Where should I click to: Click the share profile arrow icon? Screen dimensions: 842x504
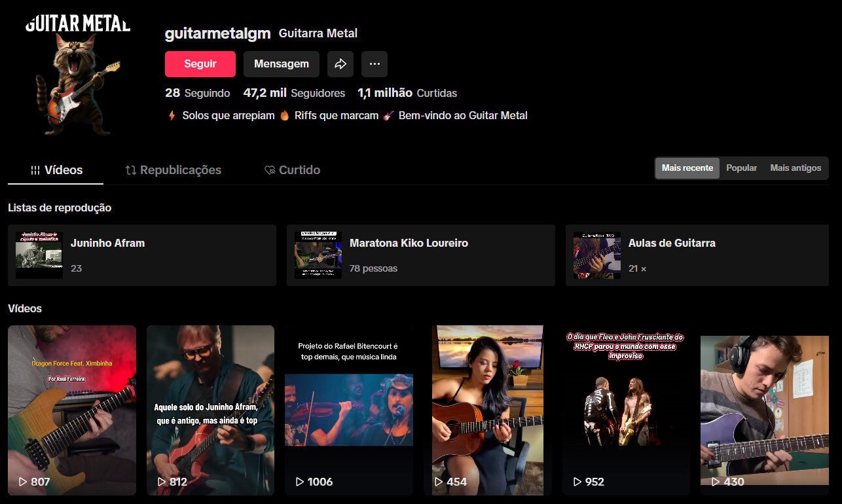tap(339, 63)
